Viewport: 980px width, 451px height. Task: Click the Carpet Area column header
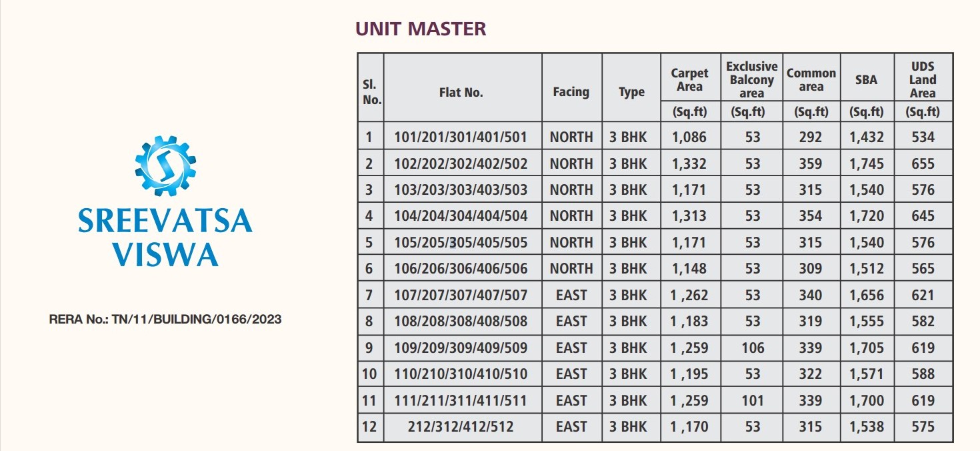click(690, 79)
